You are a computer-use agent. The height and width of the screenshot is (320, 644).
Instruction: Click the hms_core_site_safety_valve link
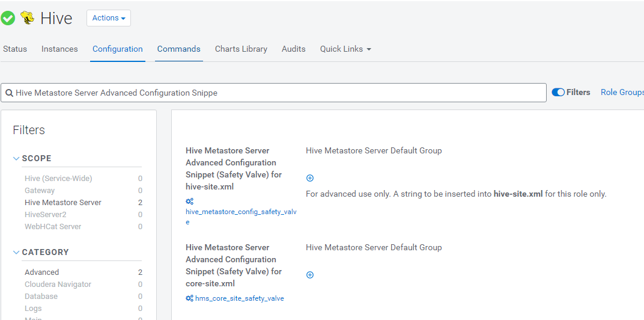coord(239,298)
